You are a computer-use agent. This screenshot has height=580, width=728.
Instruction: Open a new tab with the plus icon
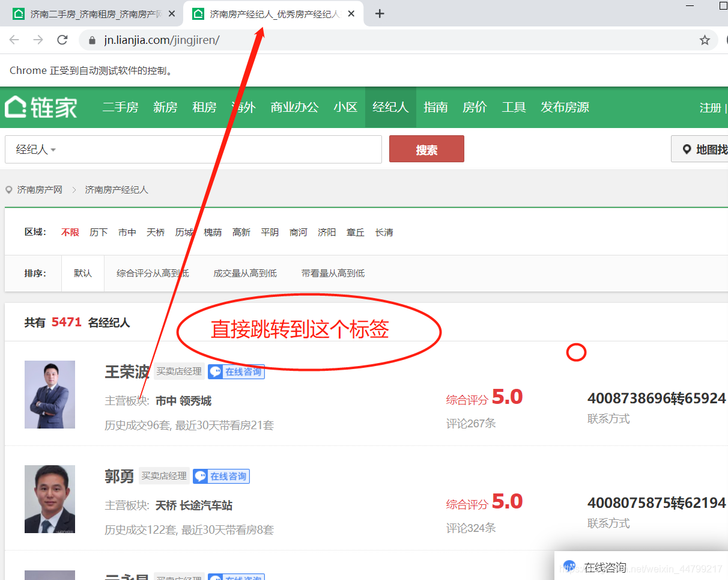pyautogui.click(x=380, y=14)
